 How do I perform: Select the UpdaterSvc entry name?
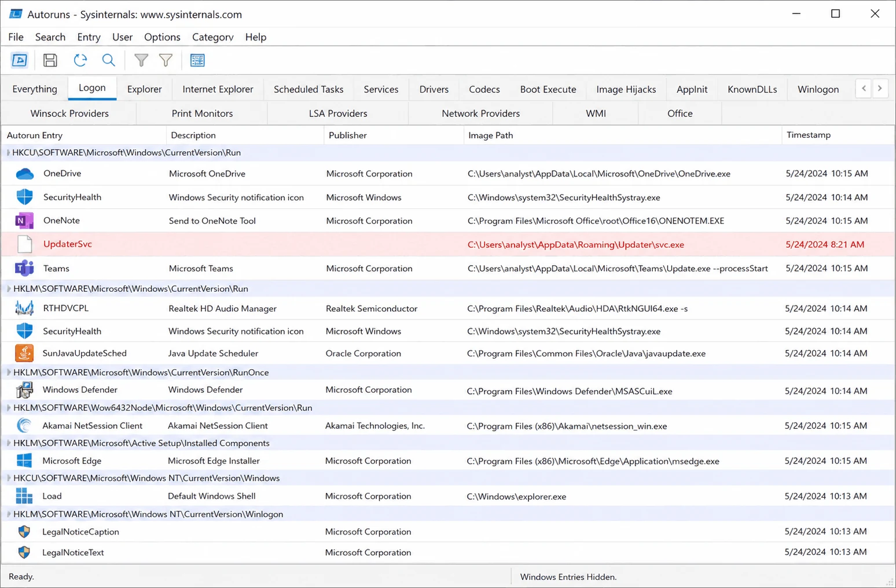(68, 244)
